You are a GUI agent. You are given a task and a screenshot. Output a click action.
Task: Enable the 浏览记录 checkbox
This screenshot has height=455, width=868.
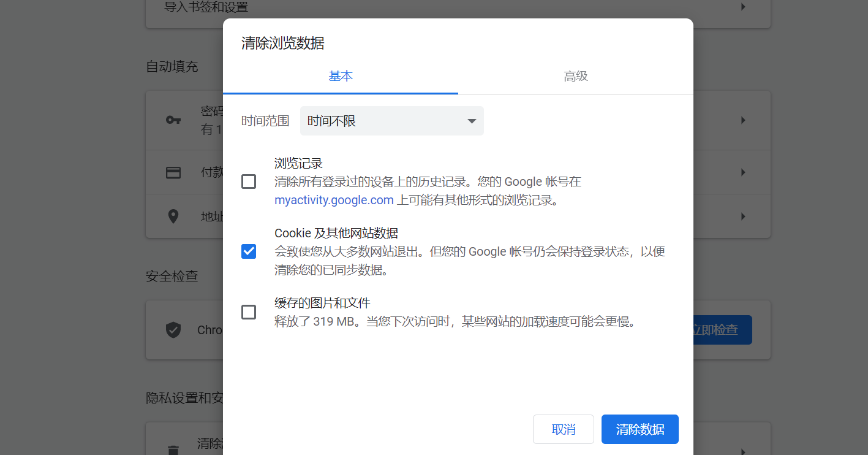tap(248, 182)
